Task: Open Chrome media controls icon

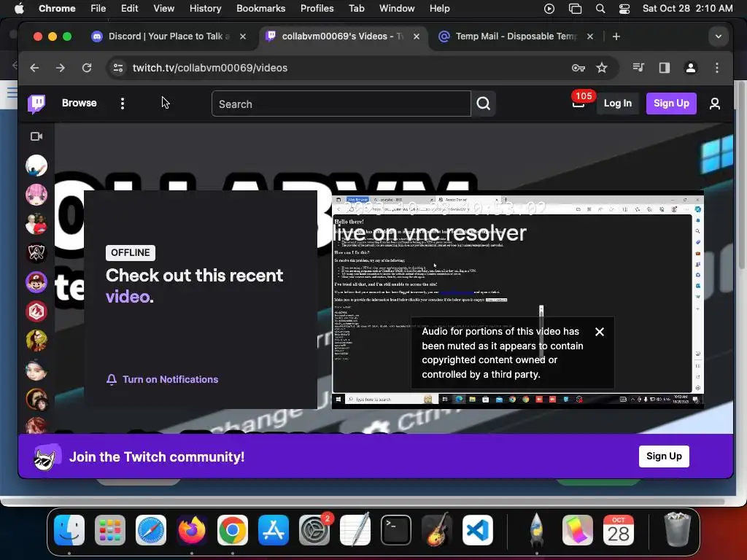Action: (x=638, y=68)
